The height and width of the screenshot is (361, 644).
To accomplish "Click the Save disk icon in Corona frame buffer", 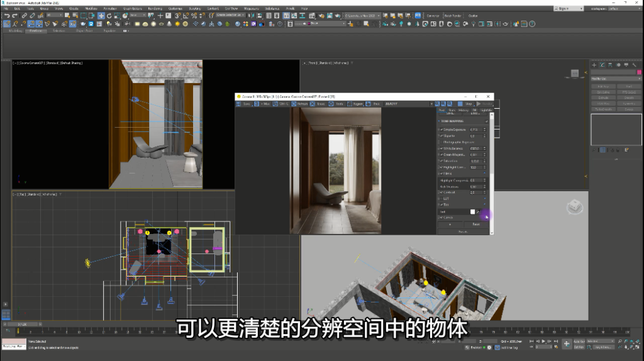I will (x=238, y=104).
